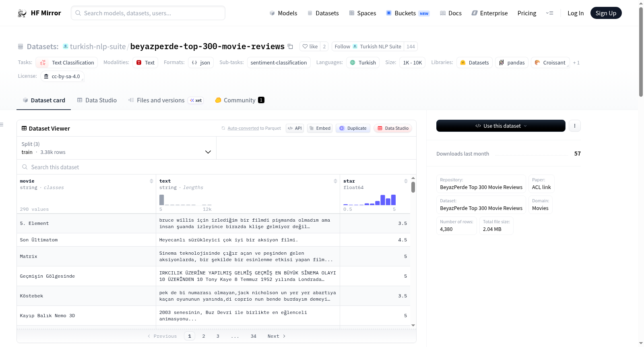
Task: Click the HF Mirror logo icon
Action: pyautogui.click(x=22, y=13)
